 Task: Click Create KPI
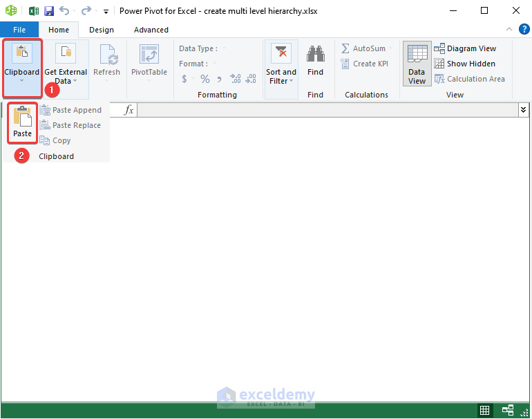coord(364,64)
